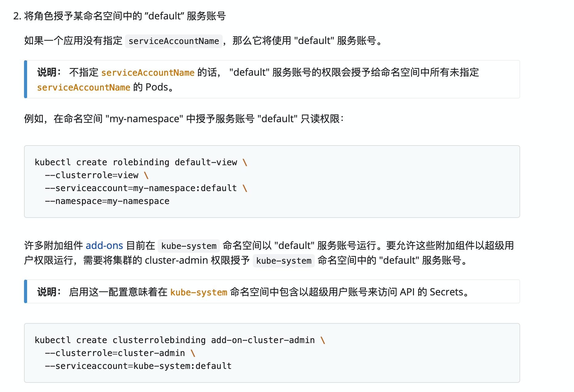Image resolution: width=574 pixels, height=392 pixels.
Task: Click the second 说明 note label
Action: [50, 292]
